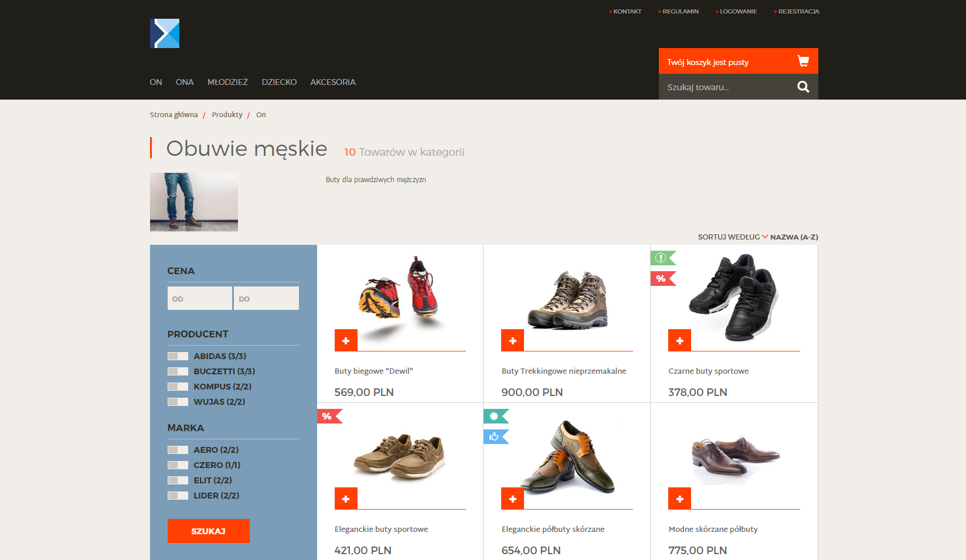Add Buty biegowe "Dewil" with plus icon
The image size is (966, 560).
pyautogui.click(x=346, y=340)
